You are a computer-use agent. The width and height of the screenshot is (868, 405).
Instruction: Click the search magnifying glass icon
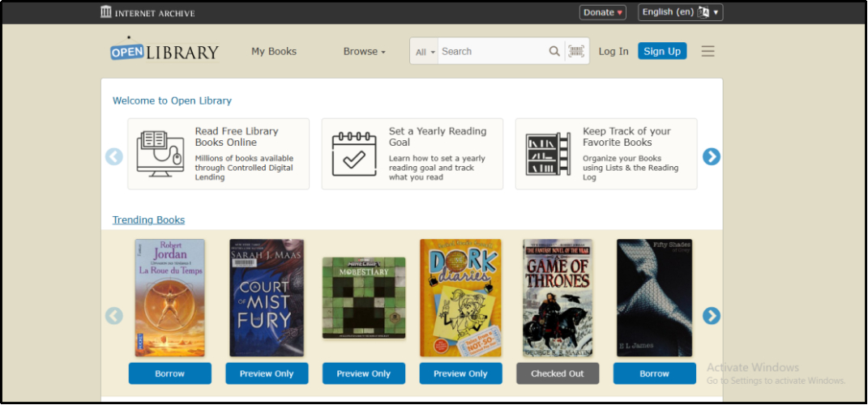pyautogui.click(x=554, y=51)
